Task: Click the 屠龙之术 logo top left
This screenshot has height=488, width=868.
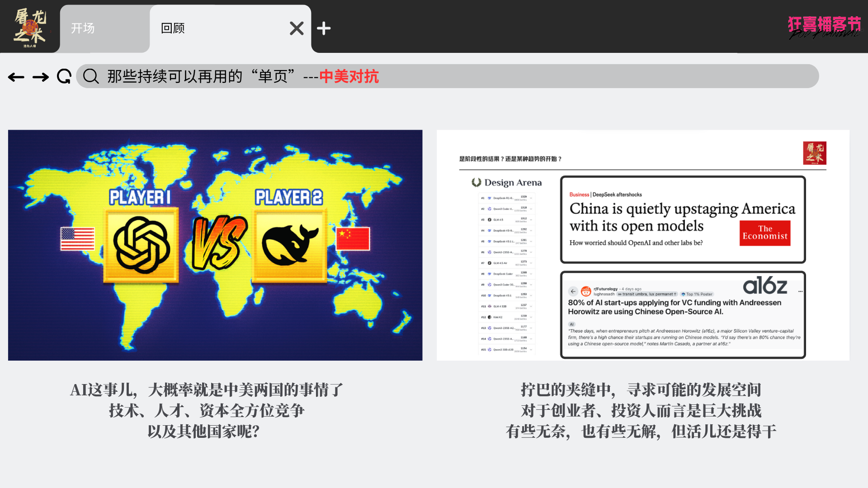Action: [30, 27]
